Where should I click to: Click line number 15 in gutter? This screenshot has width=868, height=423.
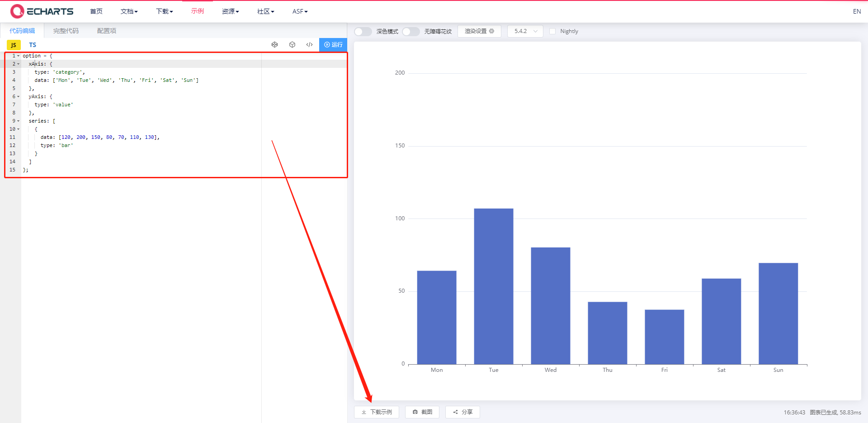pyautogui.click(x=12, y=170)
